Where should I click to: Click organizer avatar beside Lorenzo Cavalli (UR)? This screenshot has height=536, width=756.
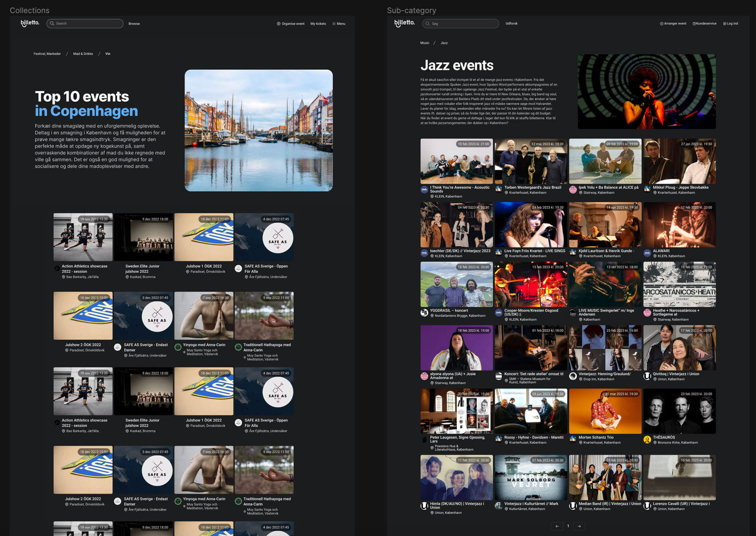pos(647,506)
